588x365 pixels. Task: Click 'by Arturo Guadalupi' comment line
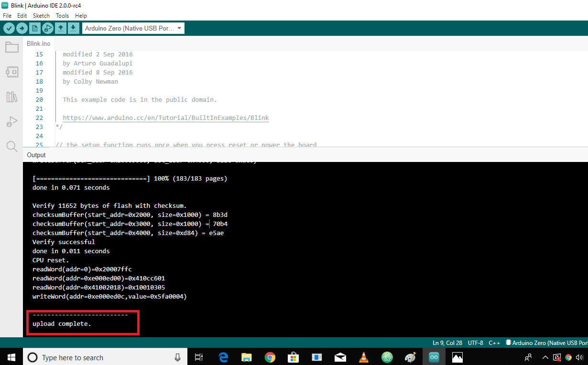(x=98, y=63)
